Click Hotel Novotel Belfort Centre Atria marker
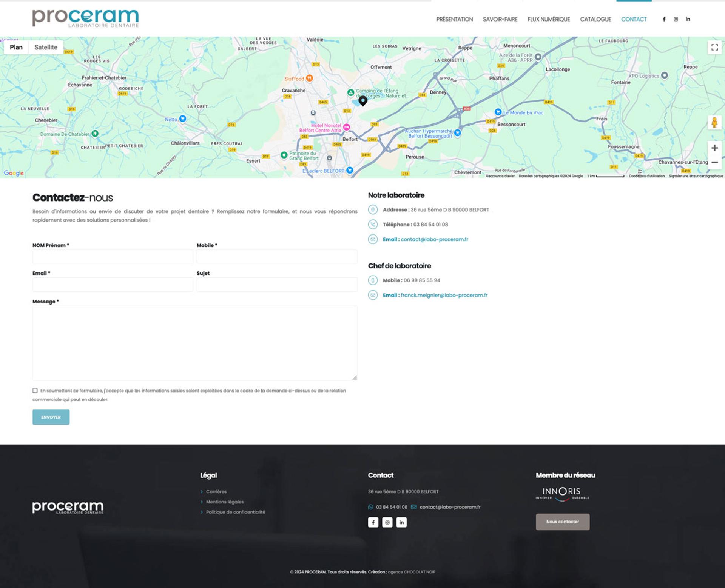 pyautogui.click(x=346, y=128)
